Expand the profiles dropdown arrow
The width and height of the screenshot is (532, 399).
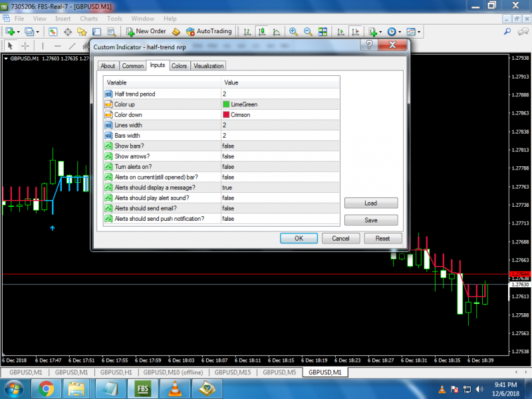tap(38, 32)
